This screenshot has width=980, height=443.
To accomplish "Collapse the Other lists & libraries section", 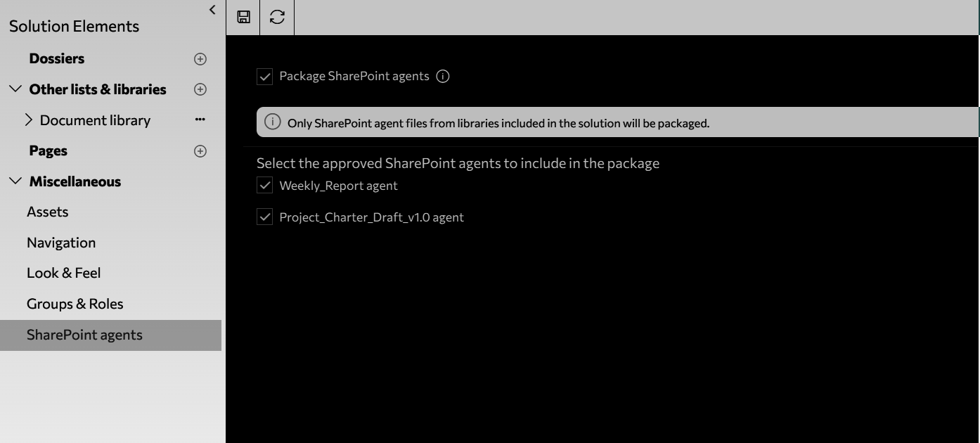I will tap(15, 89).
